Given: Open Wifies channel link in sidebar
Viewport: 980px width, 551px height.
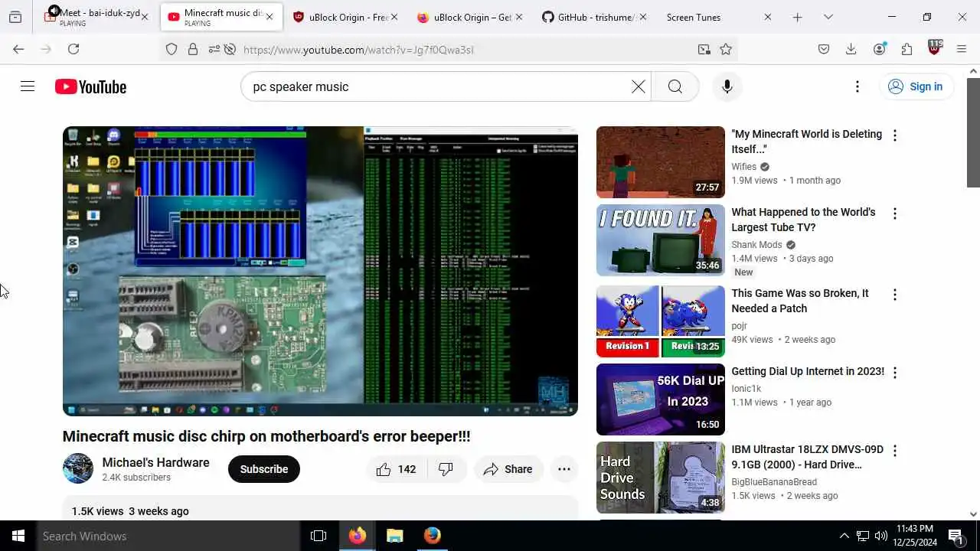Looking at the screenshot, I should 743,167.
